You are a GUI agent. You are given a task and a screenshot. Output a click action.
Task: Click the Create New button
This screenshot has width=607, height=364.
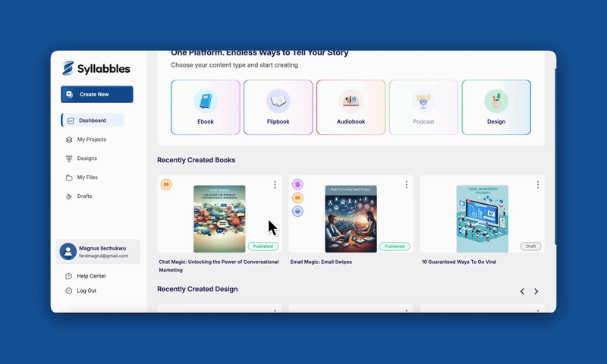click(97, 94)
